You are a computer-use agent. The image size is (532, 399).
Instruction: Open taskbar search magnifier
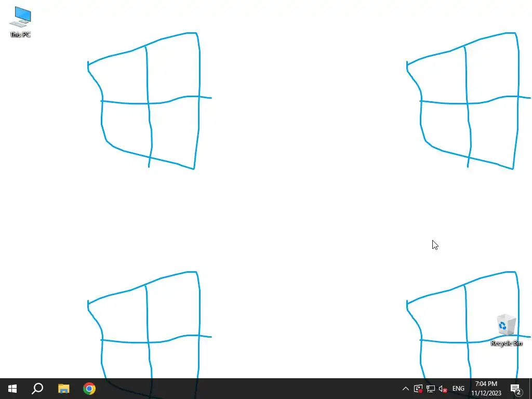(x=37, y=389)
